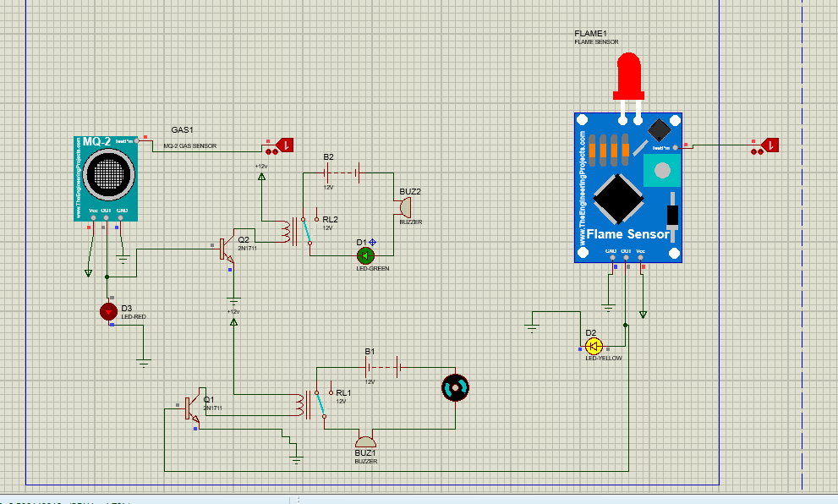Click the BUZZER text under BUZ1
838x504 pixels.
coord(366,461)
